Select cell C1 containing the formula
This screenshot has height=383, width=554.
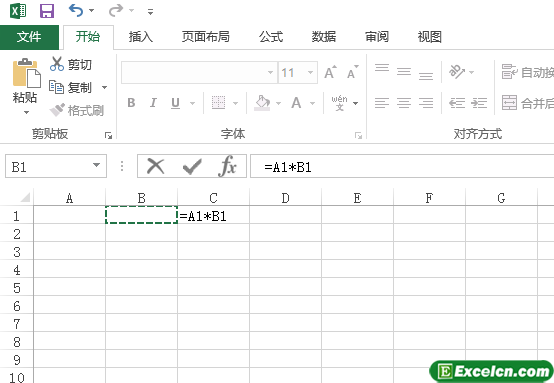(x=213, y=215)
